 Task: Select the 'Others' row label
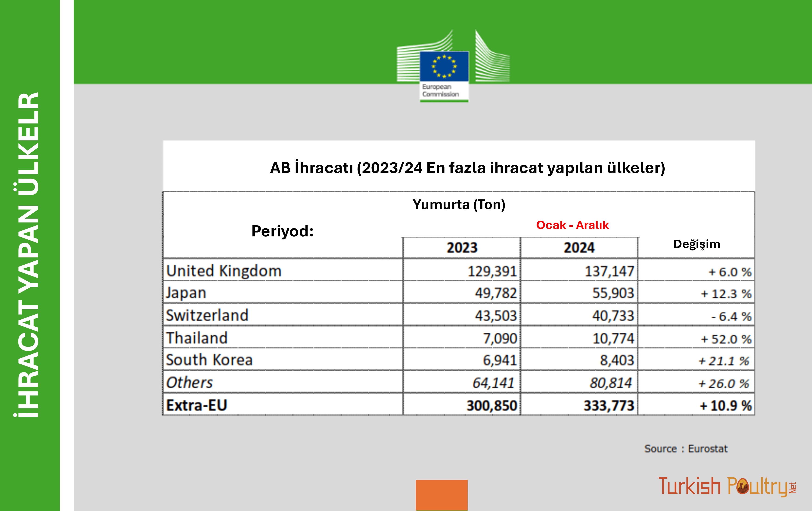click(x=189, y=383)
